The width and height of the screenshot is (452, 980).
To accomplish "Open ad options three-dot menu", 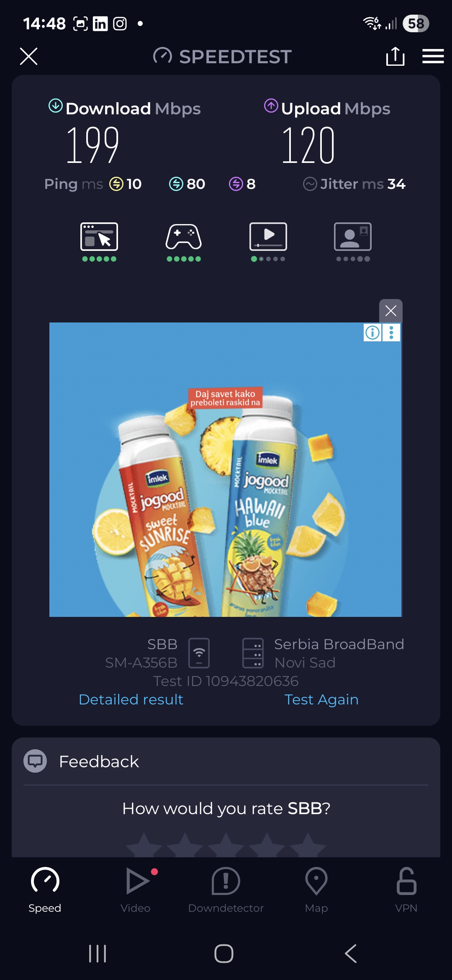I will 391,333.
